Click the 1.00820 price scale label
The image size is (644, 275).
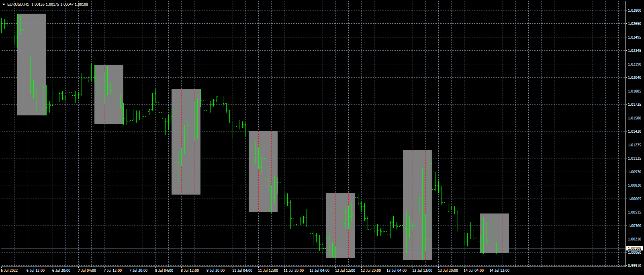coord(635,185)
